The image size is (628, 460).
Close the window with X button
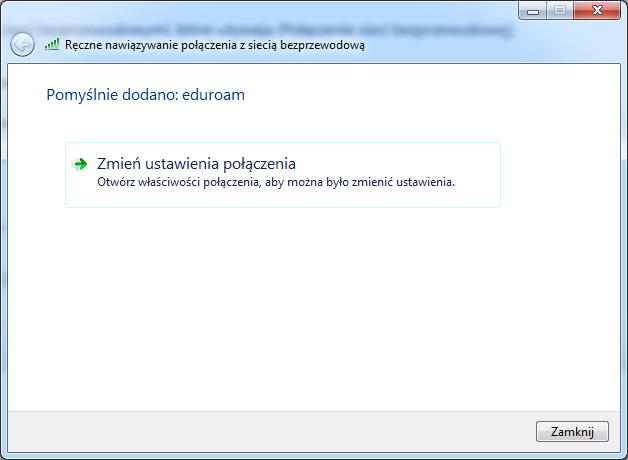[597, 10]
